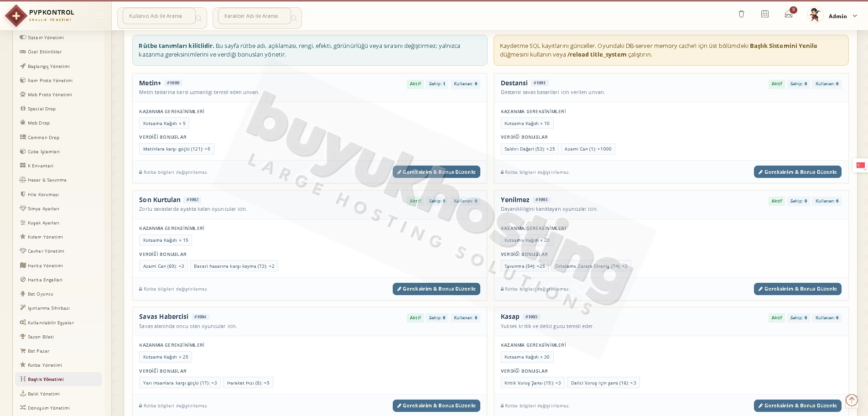Viewport: 868px width, 416px height.
Task: Click the Bot Pazar cart icon
Action: 23,351
